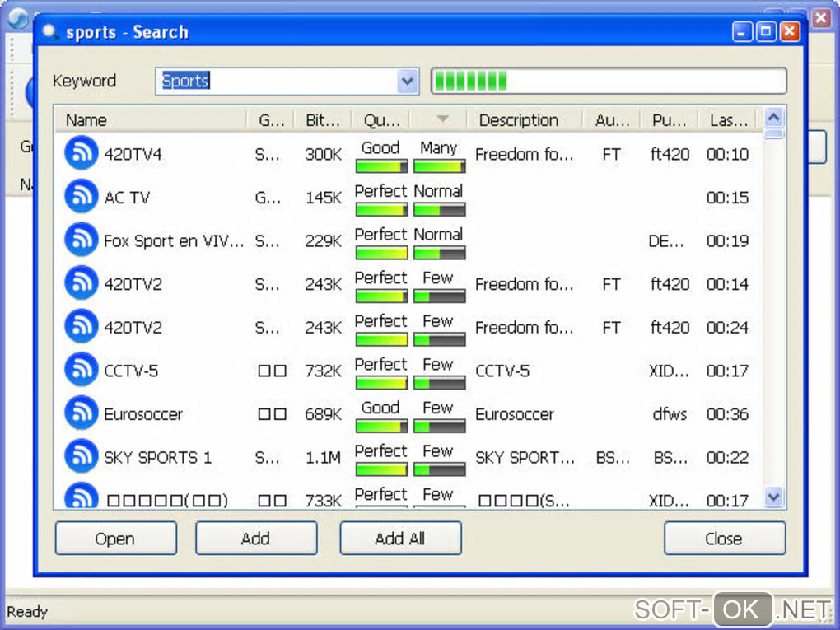Click the 145K bitrate cell
The height and width of the screenshot is (630, 840).
pyautogui.click(x=323, y=198)
